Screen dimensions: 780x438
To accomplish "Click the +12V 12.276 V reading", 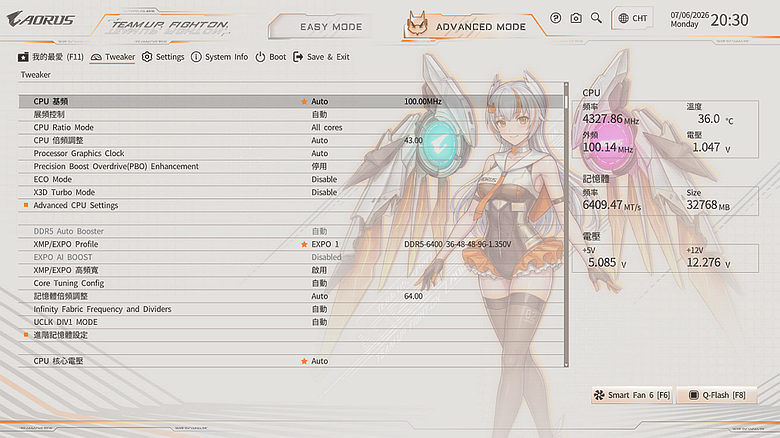I will 708,262.
